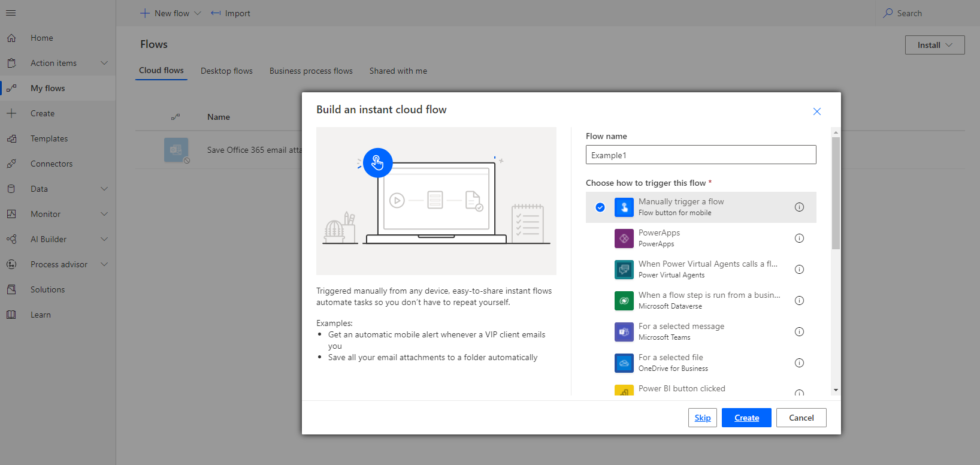The width and height of the screenshot is (980, 465).
Task: Go to My flows in sidebar
Action: [58, 88]
